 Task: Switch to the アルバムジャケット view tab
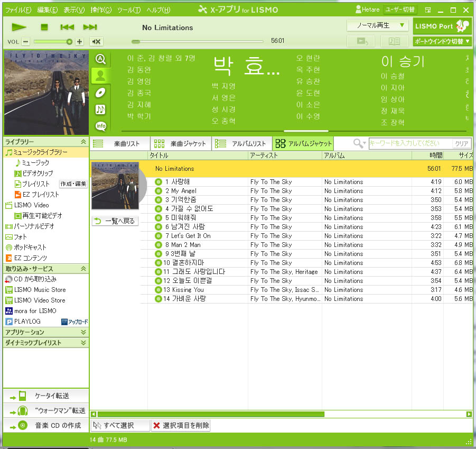click(303, 143)
